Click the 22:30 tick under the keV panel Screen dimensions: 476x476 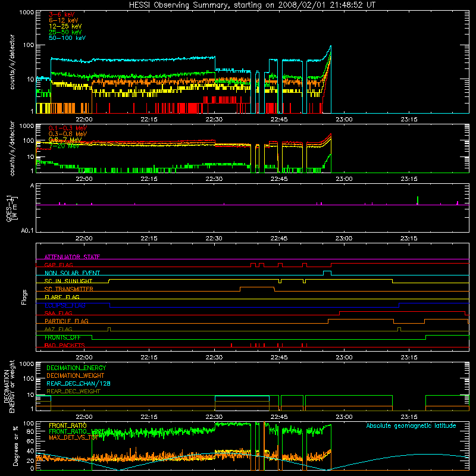point(214,120)
